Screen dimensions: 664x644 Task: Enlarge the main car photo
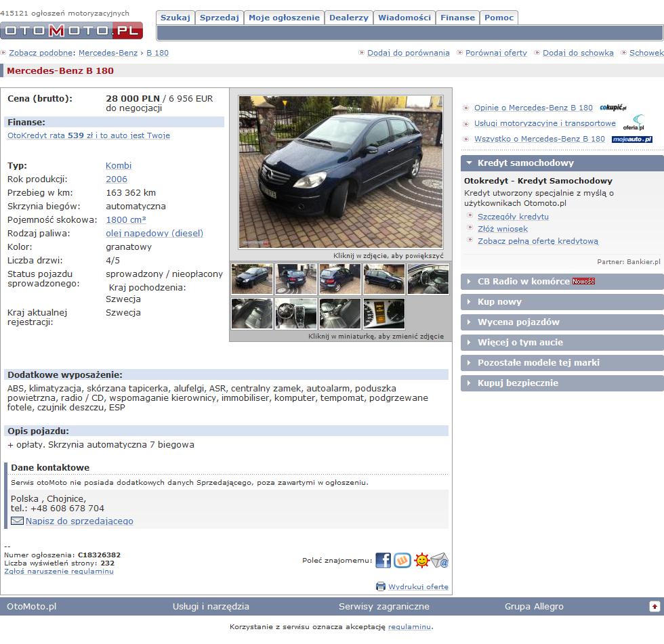coord(341,172)
